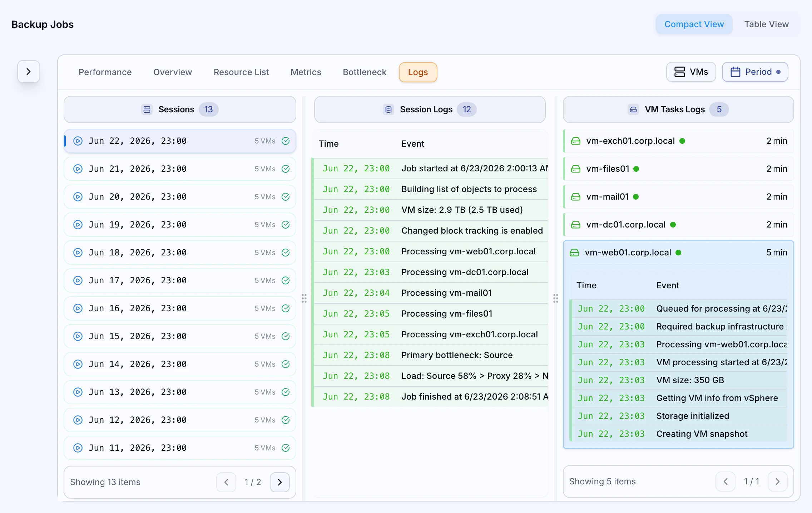Open the Bottleneck tab
The height and width of the screenshot is (513, 812).
pyautogui.click(x=365, y=72)
